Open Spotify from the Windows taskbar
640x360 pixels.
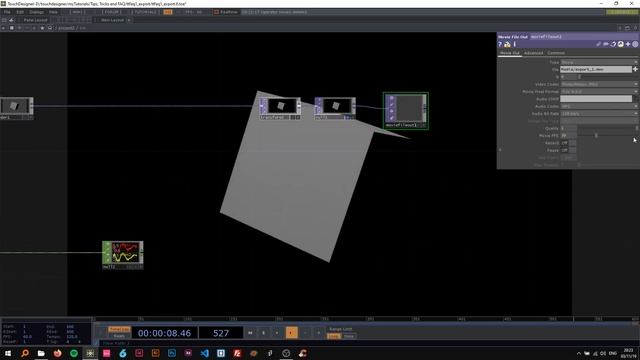(x=74, y=353)
